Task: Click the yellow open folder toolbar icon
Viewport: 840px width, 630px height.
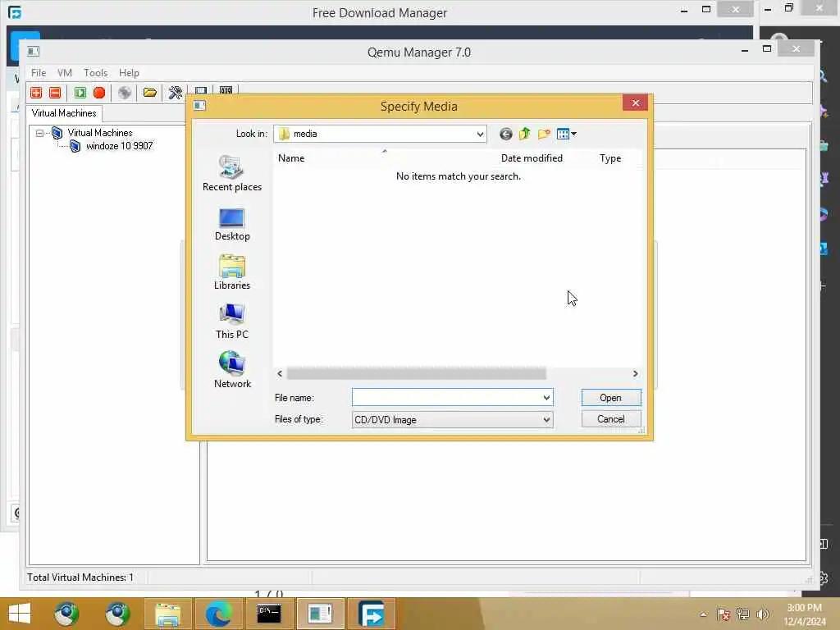Action: [149, 93]
